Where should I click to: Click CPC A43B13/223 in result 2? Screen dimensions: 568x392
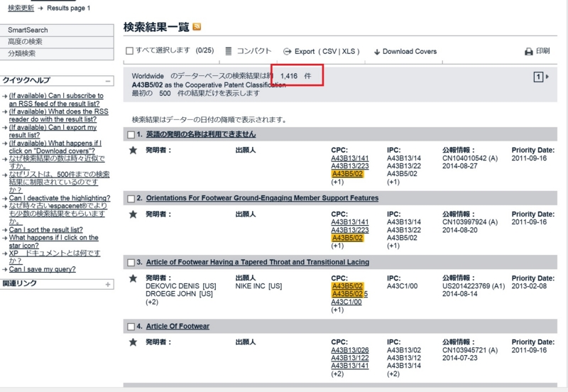pos(350,230)
